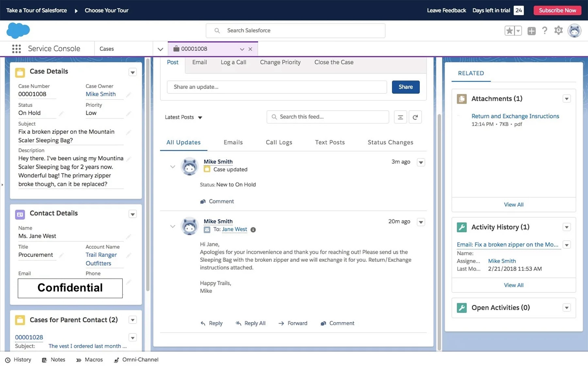Click View All under Activity History

514,285
